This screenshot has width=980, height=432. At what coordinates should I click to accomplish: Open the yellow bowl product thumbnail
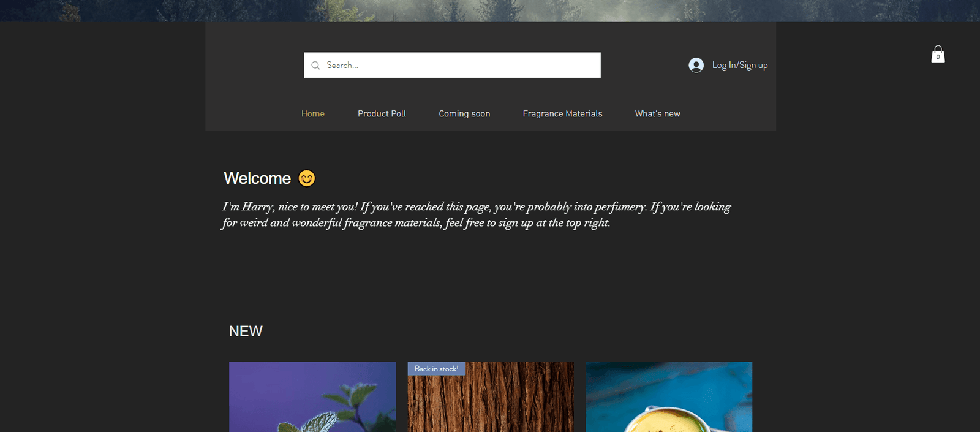tap(669, 397)
